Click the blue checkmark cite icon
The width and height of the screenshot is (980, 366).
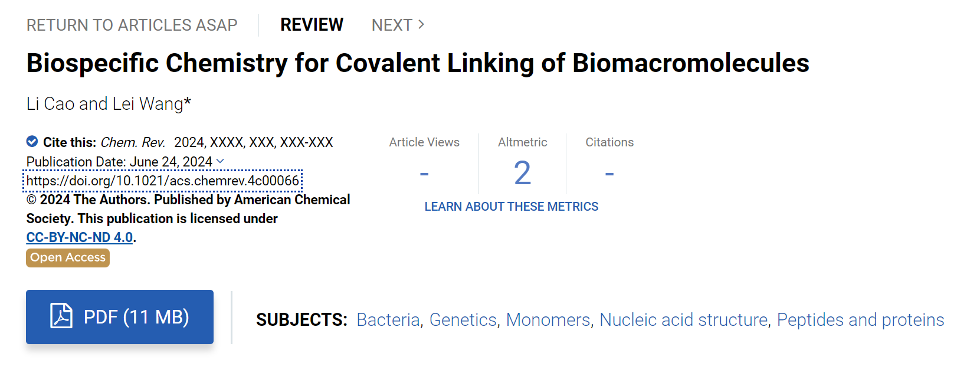coord(32,141)
